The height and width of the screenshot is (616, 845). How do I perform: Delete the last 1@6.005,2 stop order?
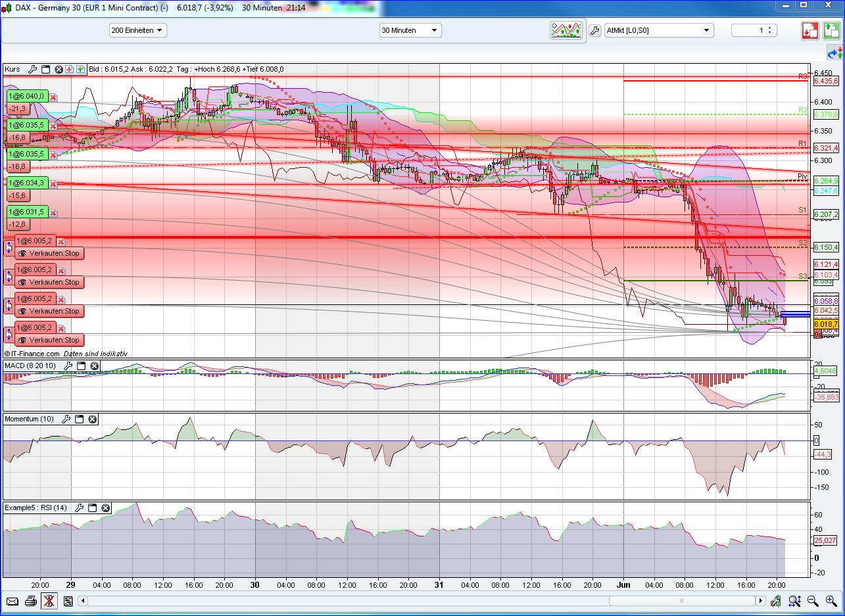click(x=61, y=328)
